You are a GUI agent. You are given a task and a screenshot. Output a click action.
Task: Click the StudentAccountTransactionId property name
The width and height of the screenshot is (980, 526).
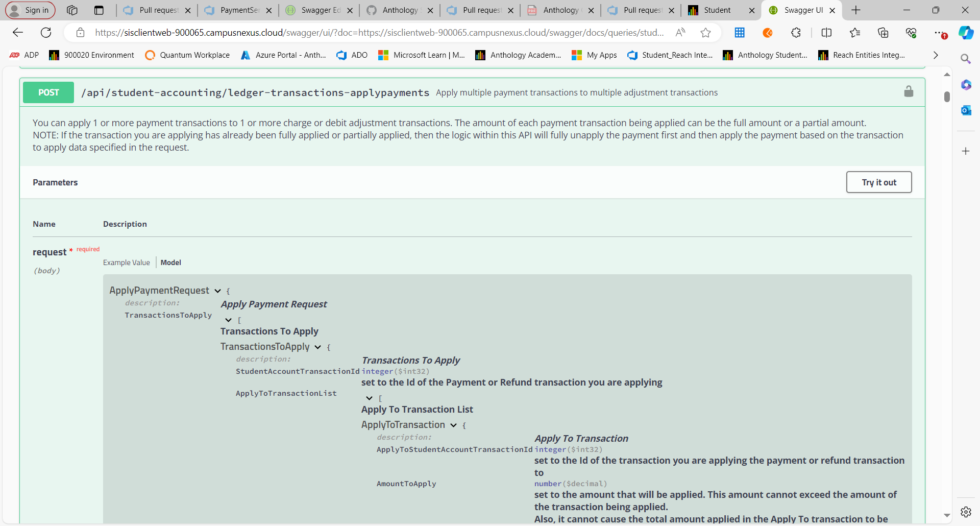tap(298, 371)
